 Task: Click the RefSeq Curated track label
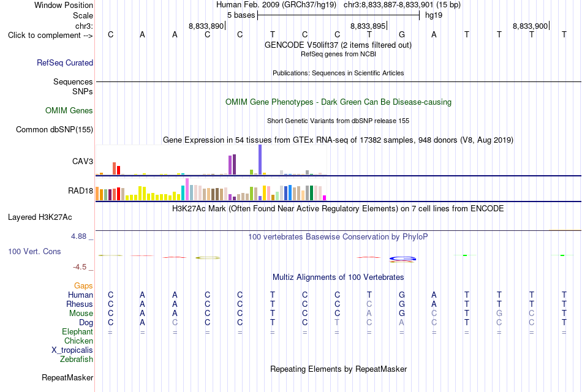(64, 62)
